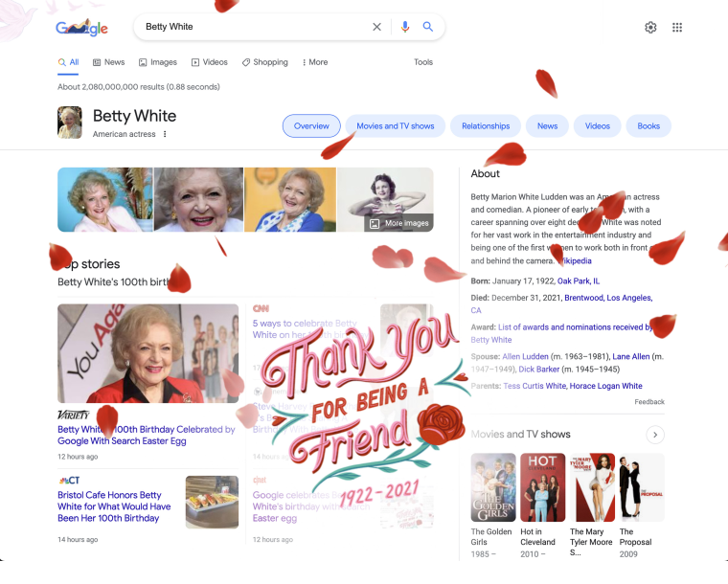Screen dimensions: 728x584
Task: Select the Relationships chip
Action: click(486, 126)
